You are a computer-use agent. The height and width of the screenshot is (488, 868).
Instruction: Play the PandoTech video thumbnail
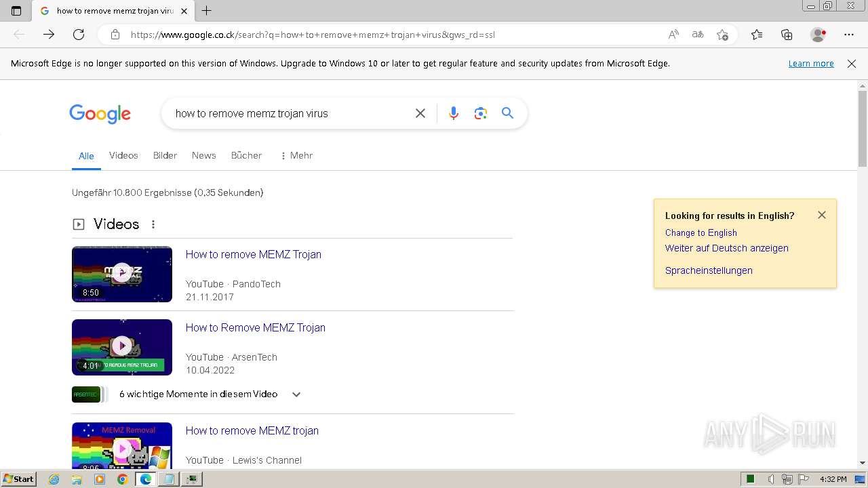(122, 274)
